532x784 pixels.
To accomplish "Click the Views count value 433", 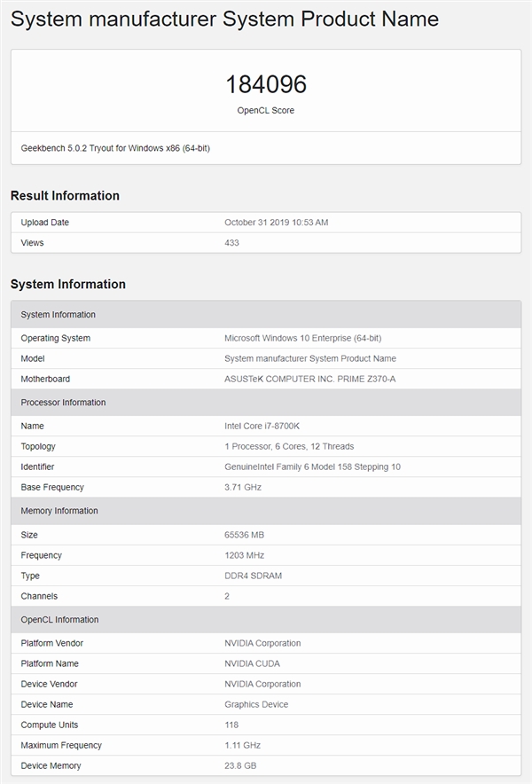I will point(231,243).
